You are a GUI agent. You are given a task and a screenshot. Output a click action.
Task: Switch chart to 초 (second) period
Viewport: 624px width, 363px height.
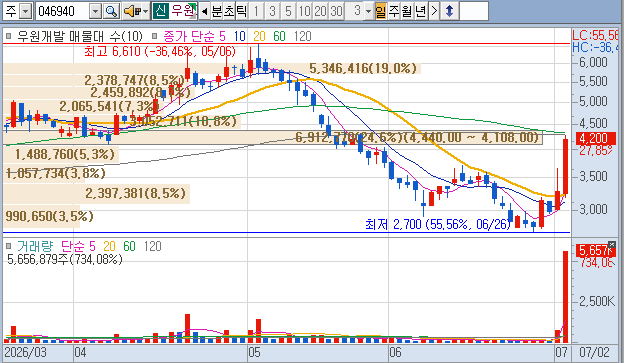pos(229,11)
